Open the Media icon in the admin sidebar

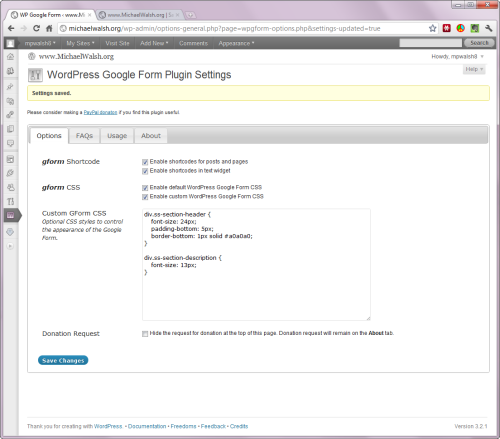tap(10, 101)
